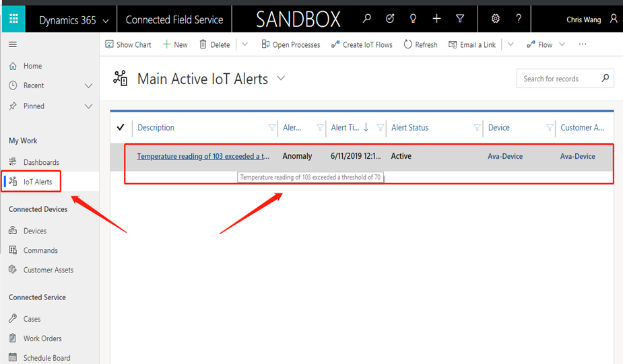The width and height of the screenshot is (623, 364).
Task: Click Flow in command bar
Action: [x=539, y=44]
